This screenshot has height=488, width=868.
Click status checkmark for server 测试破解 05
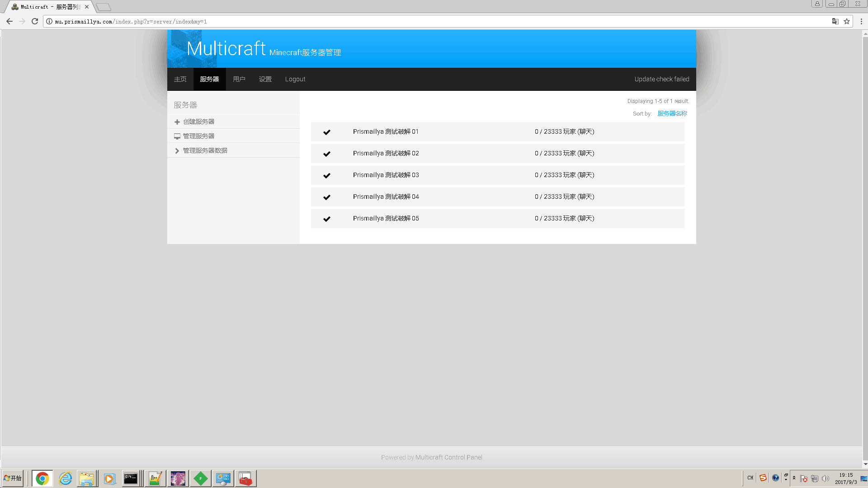pos(327,219)
